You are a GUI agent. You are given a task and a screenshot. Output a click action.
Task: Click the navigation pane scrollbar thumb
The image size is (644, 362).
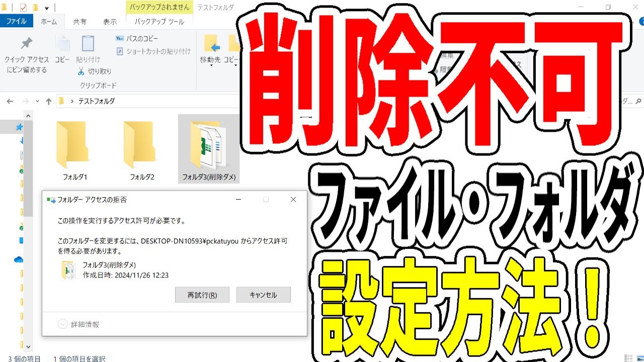tap(28, 168)
